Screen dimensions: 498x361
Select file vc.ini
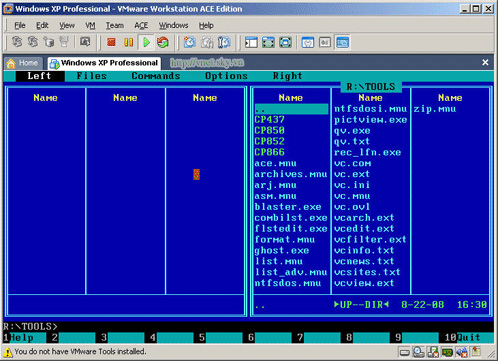coord(352,185)
